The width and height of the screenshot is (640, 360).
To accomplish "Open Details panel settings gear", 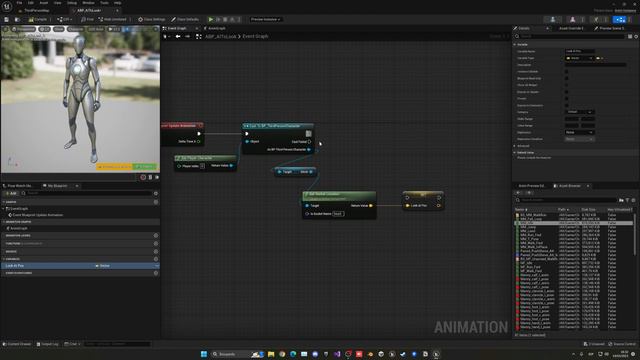I will (636, 36).
